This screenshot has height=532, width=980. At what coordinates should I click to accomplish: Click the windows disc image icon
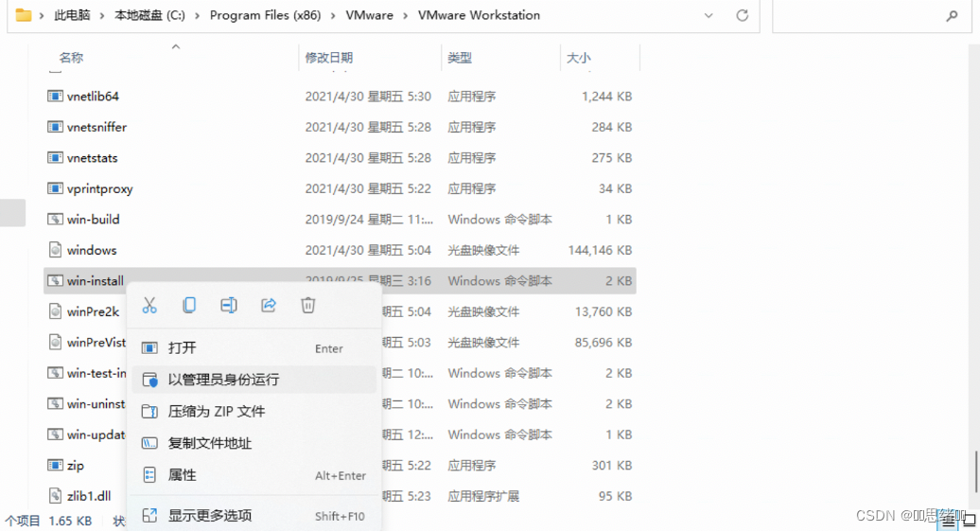(x=55, y=250)
